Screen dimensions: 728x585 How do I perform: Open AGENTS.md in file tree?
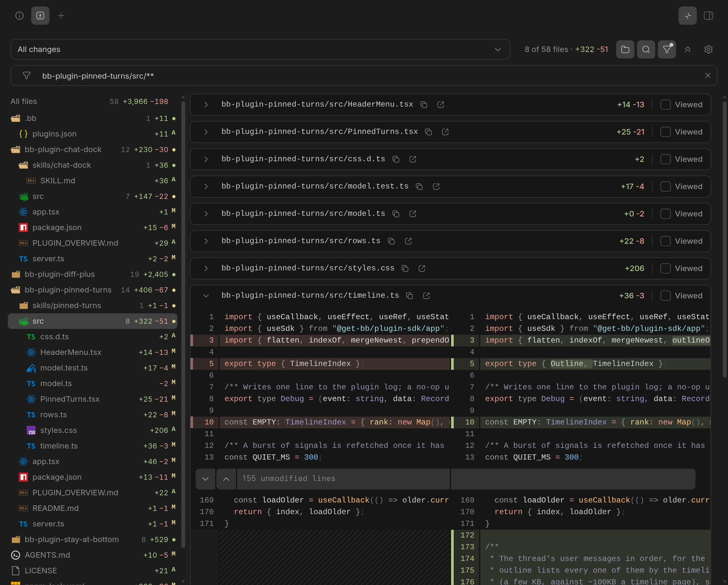pos(93,555)
